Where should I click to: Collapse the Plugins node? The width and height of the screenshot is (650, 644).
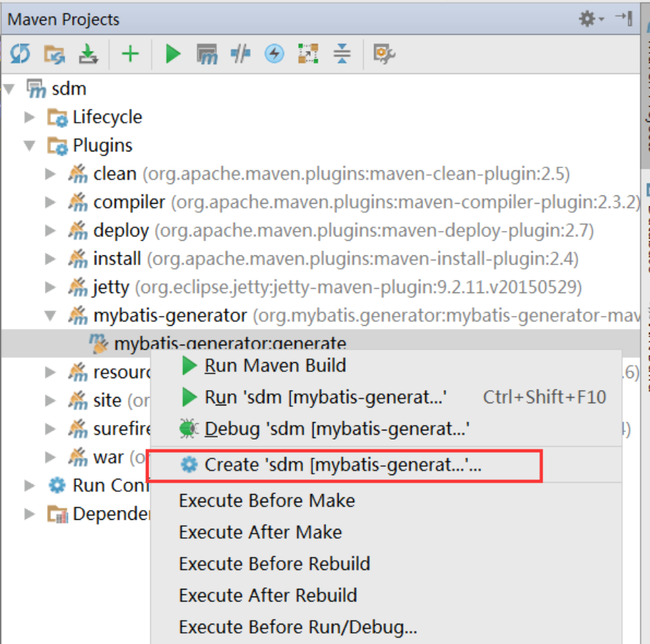[29, 146]
